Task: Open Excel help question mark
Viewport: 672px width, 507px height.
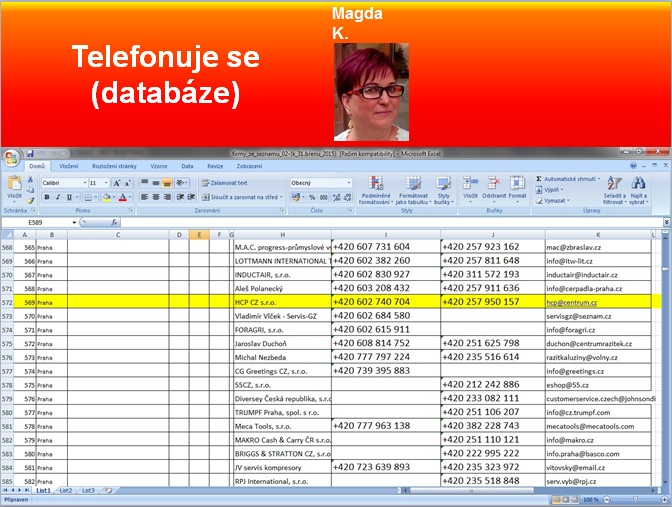Action: tap(633, 165)
